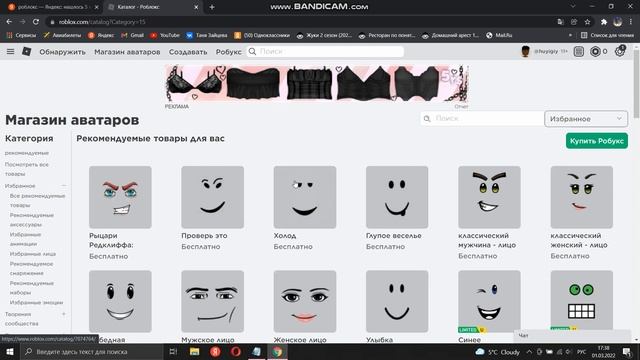Screen dimensions: 640x360
Task: Open the Синее limited face thumbnail
Action: point(489,301)
